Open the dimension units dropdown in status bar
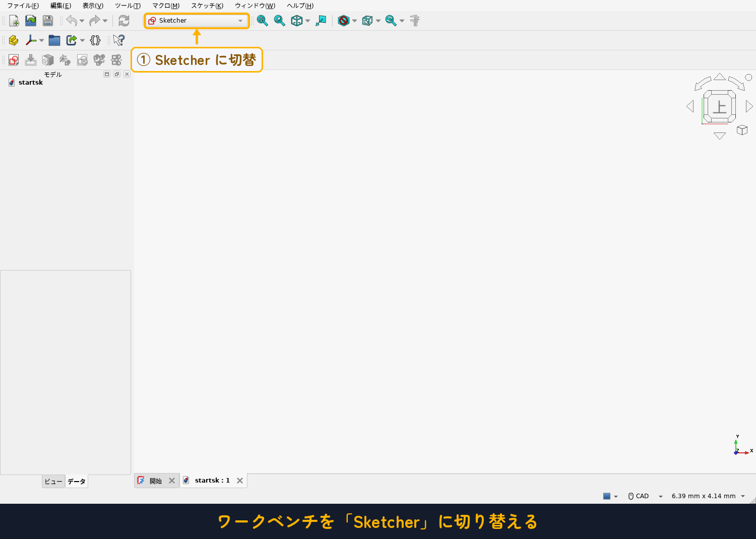 (708, 496)
